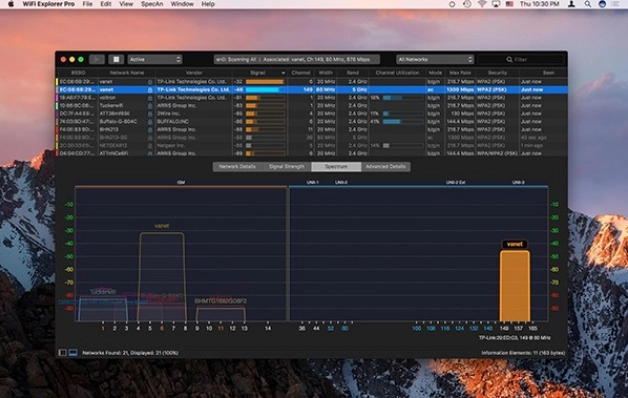
Task: Open the All Networks filter dropdown
Action: (435, 59)
